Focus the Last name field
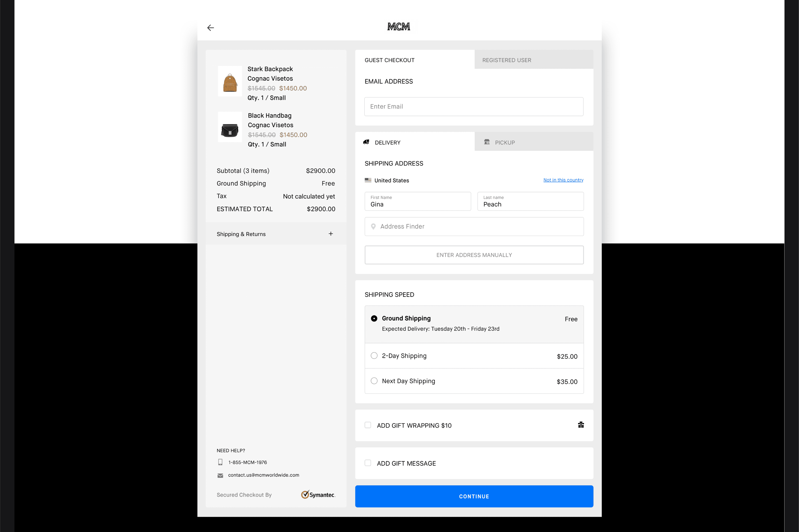The width and height of the screenshot is (799, 532). (x=530, y=201)
